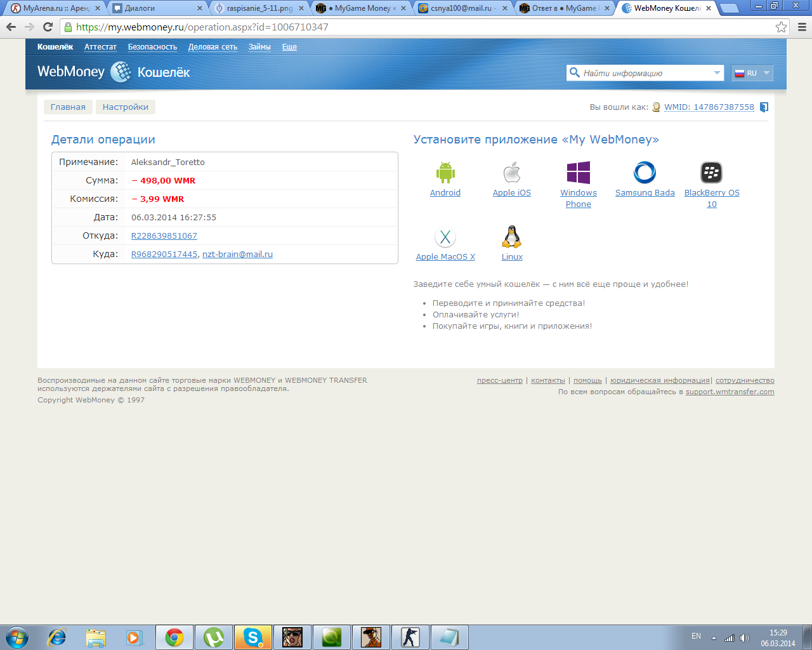
Task: Switch to the Диалоги browser tab
Action: [157, 8]
